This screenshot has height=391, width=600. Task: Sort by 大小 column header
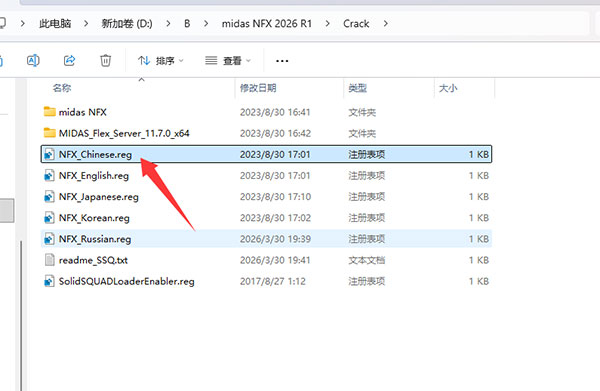coord(448,88)
